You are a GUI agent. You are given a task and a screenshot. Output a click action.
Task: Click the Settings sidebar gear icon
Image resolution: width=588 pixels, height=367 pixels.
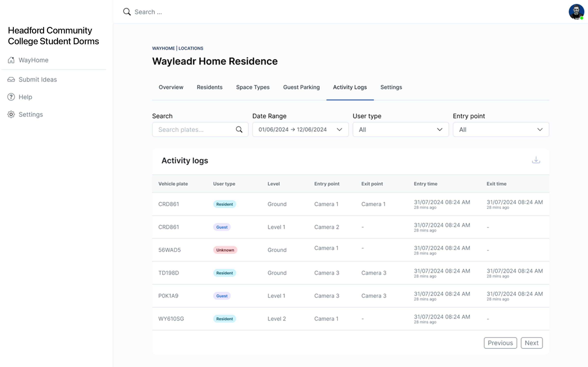11,114
